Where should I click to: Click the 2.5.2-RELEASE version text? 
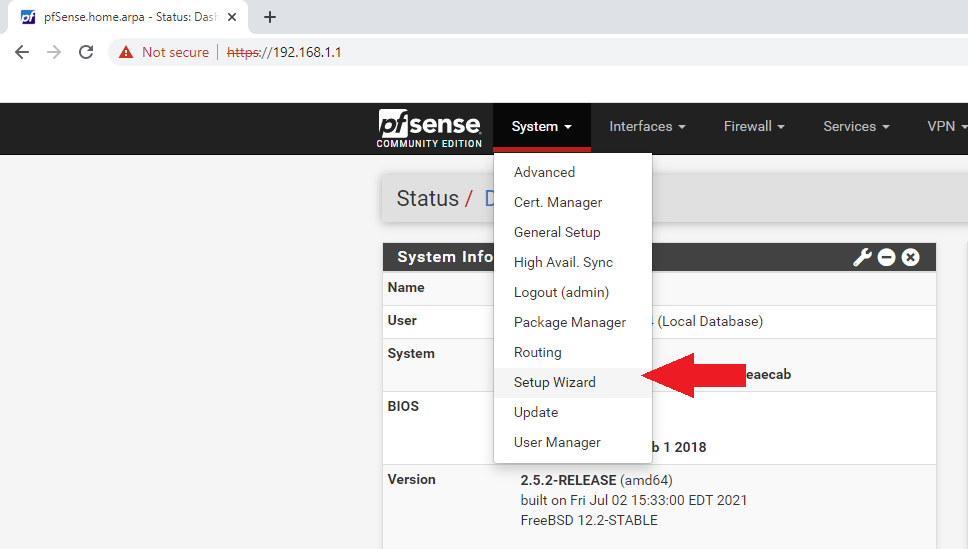568,480
